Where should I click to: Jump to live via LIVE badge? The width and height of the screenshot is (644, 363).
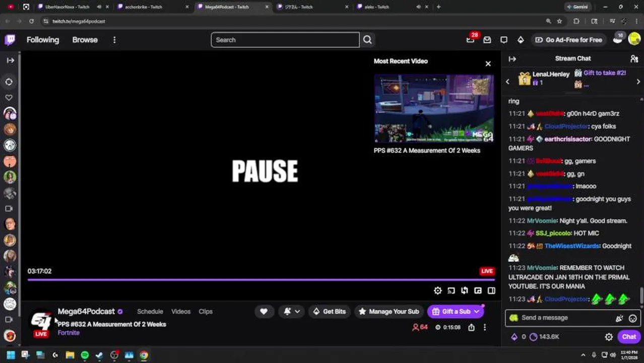pyautogui.click(x=487, y=271)
